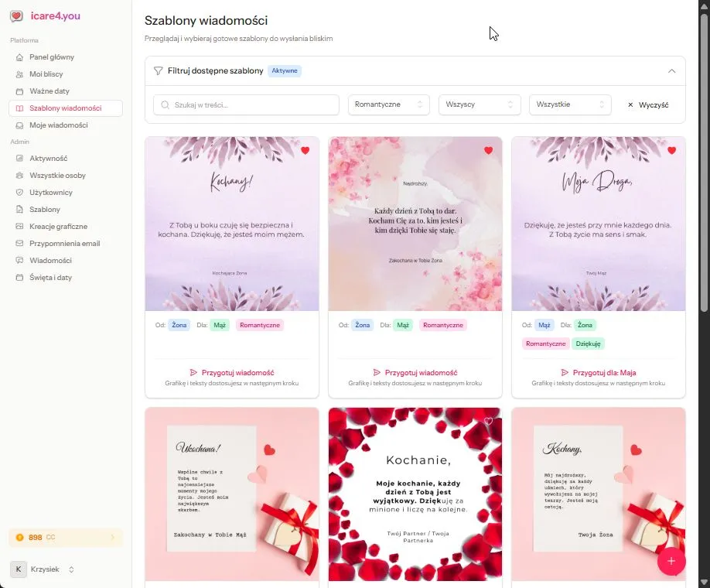Click the page vertical scrollbar
710x588 pixels.
(704, 163)
